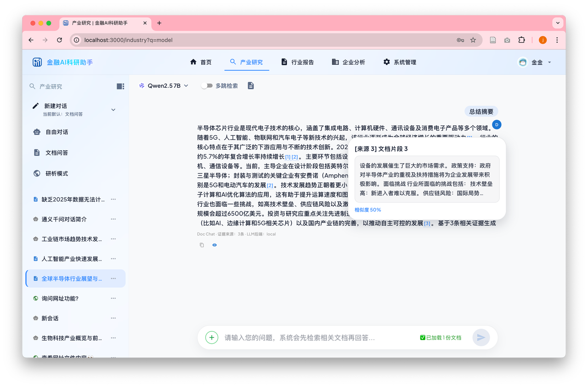588x387 pixels.
Task: Select conversation 全球半导体行业展望与…
Action: (72, 279)
